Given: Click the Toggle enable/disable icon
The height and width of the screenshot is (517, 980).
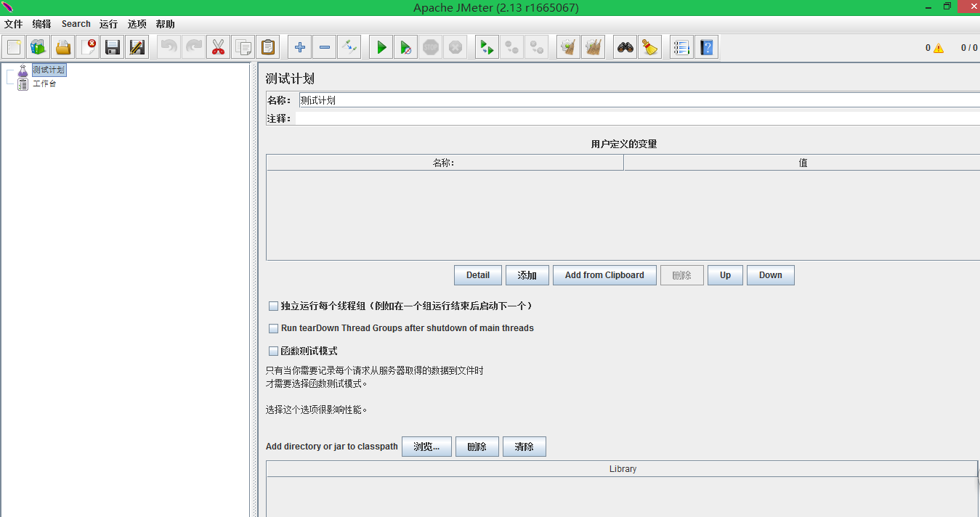Looking at the screenshot, I should coord(349,48).
